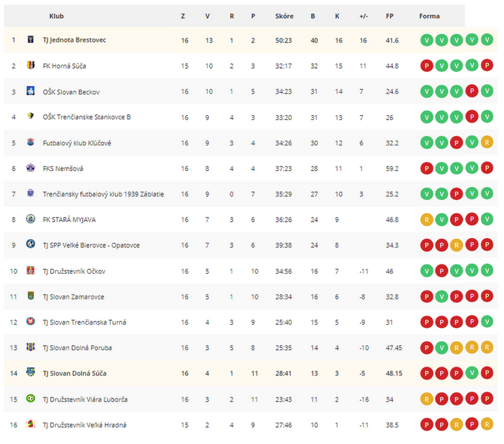Click Brestovec's first green V form badge
Image resolution: width=504 pixels, height=444 pixels.
coord(427,40)
